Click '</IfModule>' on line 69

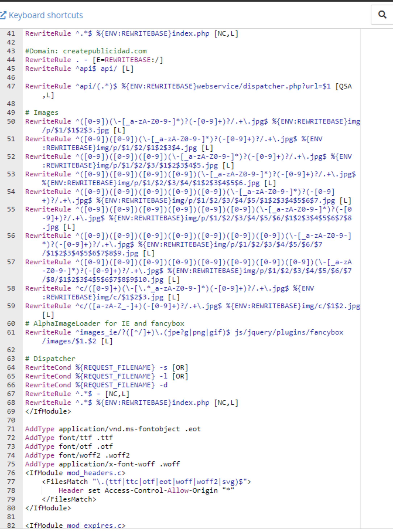coord(48,412)
